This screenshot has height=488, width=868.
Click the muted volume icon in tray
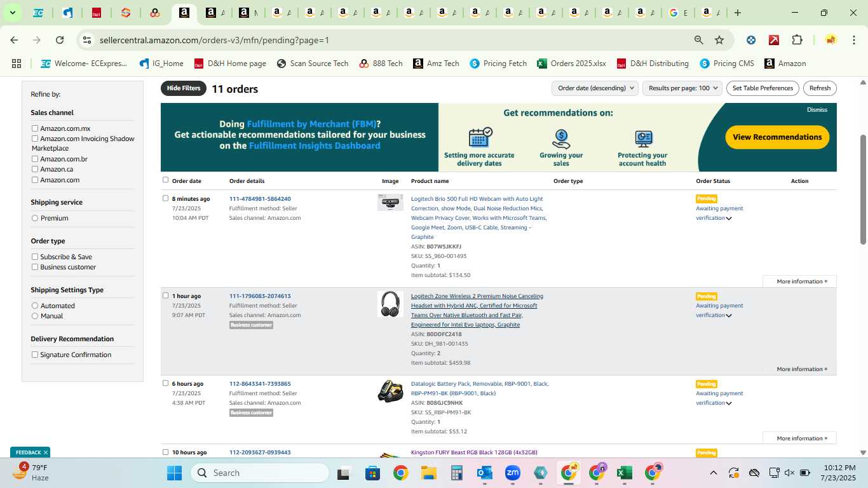pyautogui.click(x=789, y=473)
